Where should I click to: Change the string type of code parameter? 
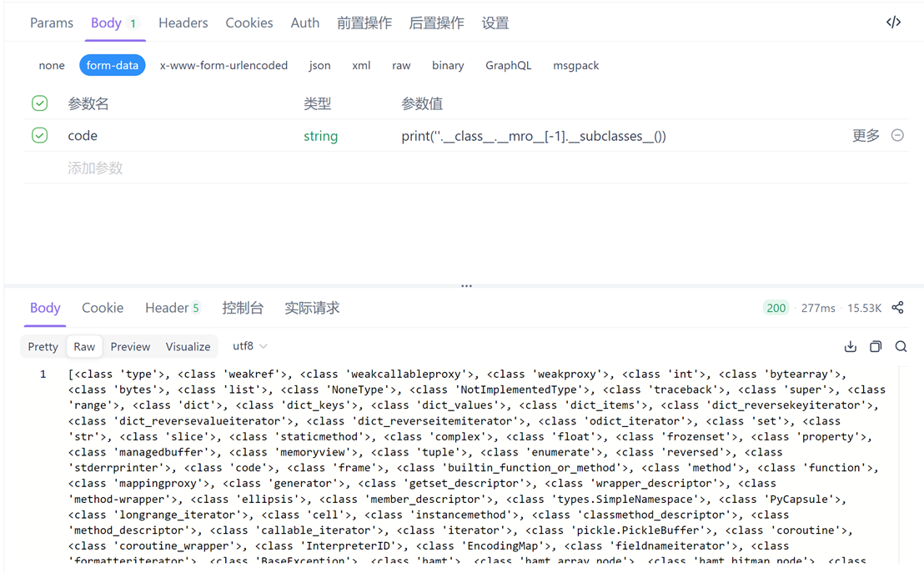[320, 136]
